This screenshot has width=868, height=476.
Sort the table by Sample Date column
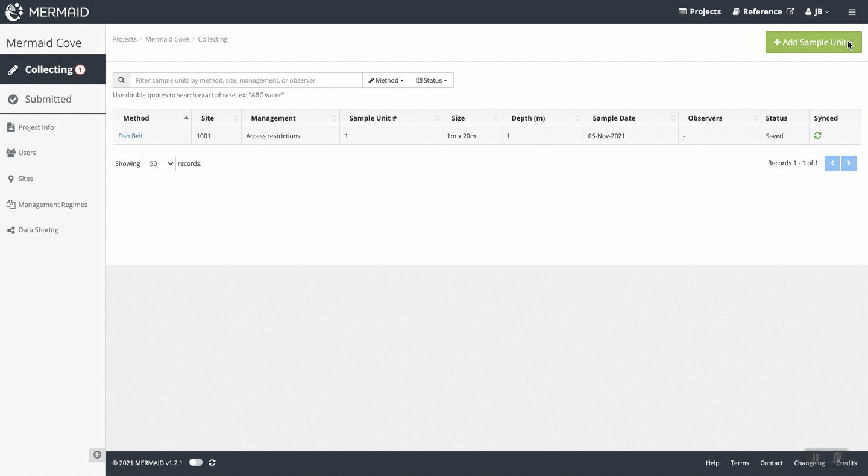(x=614, y=118)
